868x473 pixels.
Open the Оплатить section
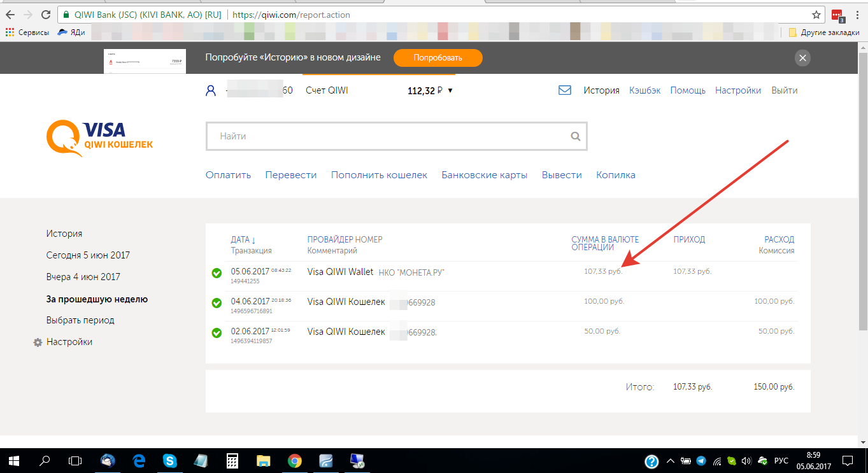coord(228,175)
